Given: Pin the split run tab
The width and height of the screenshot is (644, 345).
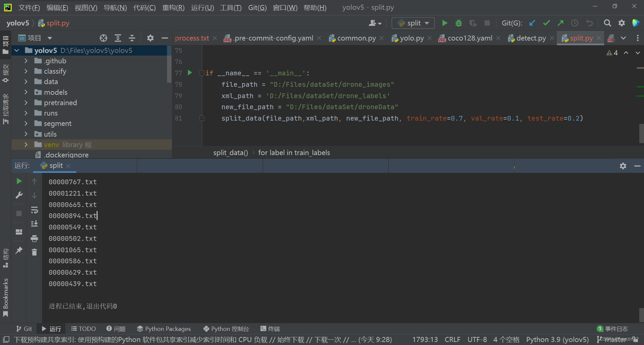Looking at the screenshot, I should (19, 250).
